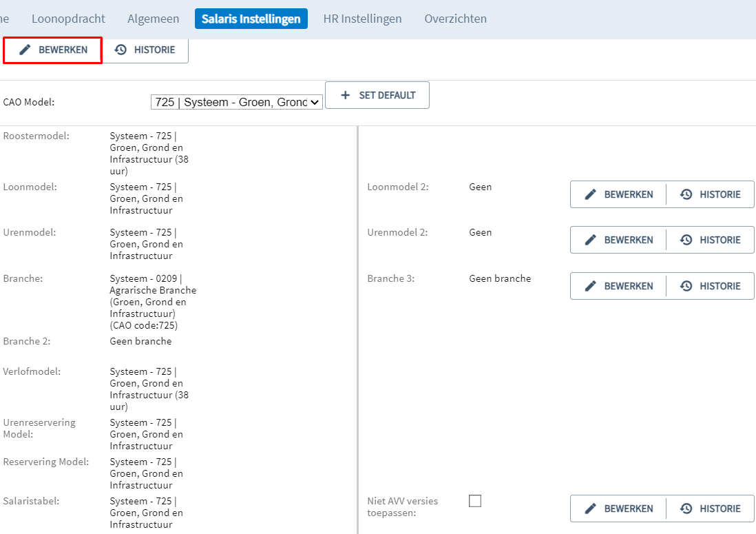Click history clock icon for Branche 3
The width and height of the screenshot is (756, 534).
(x=686, y=286)
